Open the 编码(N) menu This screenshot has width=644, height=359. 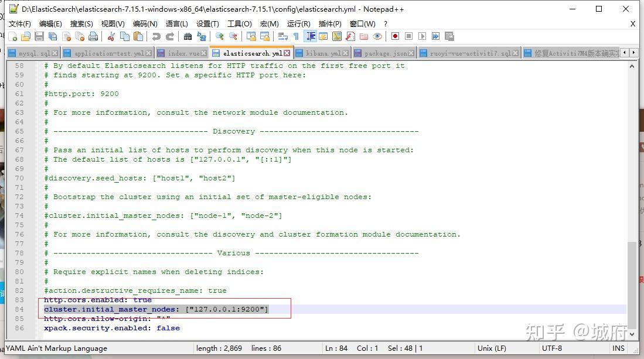tap(145, 23)
